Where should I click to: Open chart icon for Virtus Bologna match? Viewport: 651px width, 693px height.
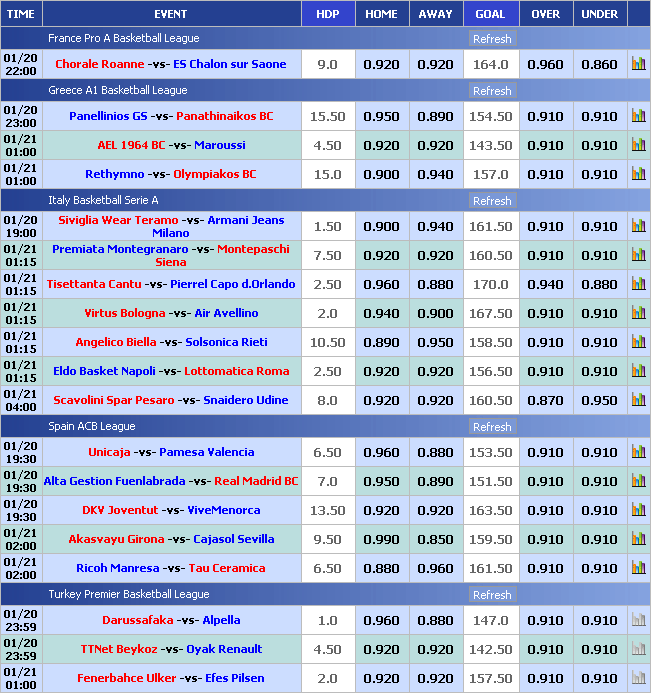(638, 313)
